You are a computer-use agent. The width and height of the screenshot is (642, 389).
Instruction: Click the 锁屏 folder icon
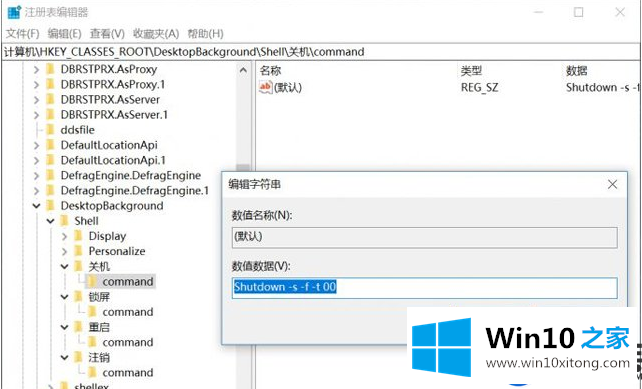(78, 296)
